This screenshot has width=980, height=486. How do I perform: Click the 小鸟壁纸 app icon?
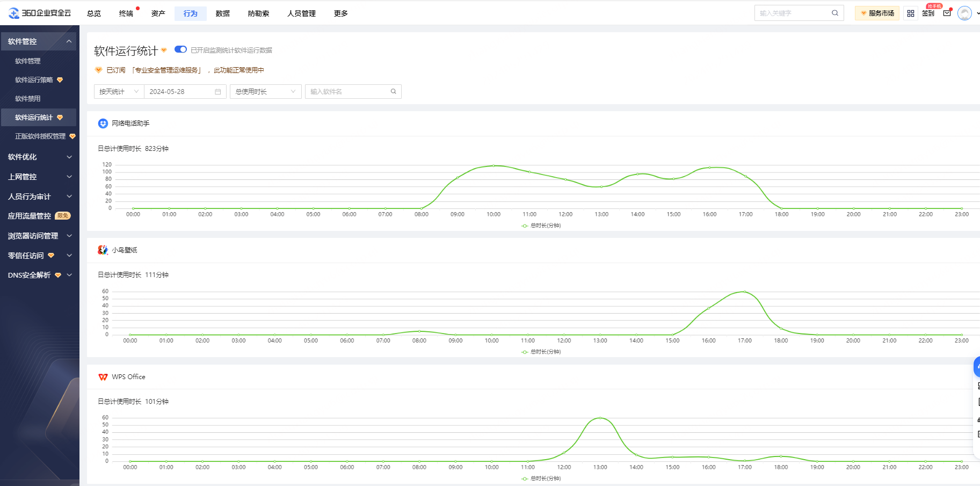(x=103, y=250)
